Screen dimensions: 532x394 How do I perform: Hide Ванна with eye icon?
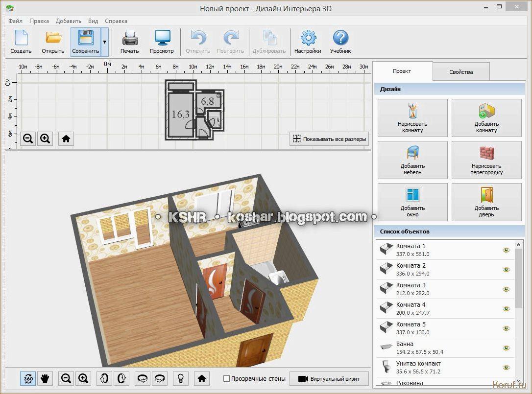coord(506,348)
